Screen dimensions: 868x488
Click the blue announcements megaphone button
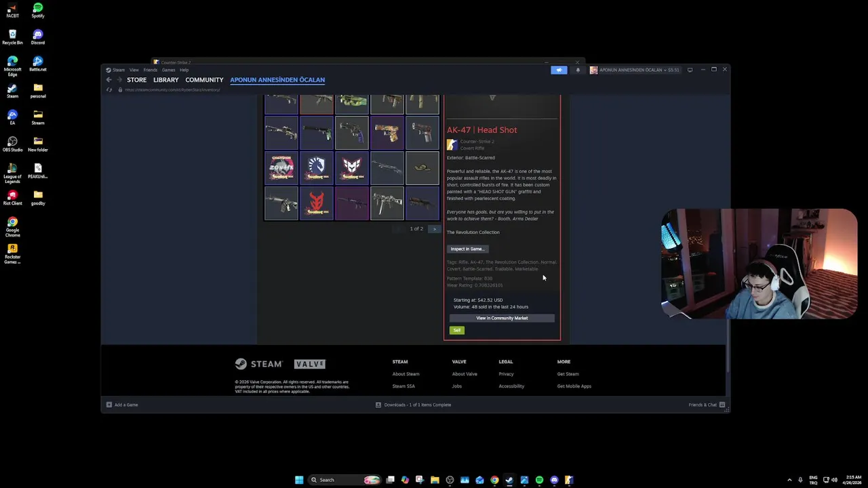point(559,70)
